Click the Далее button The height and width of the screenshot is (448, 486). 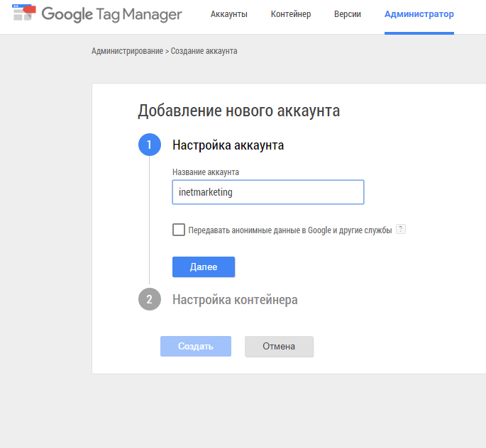pos(204,267)
